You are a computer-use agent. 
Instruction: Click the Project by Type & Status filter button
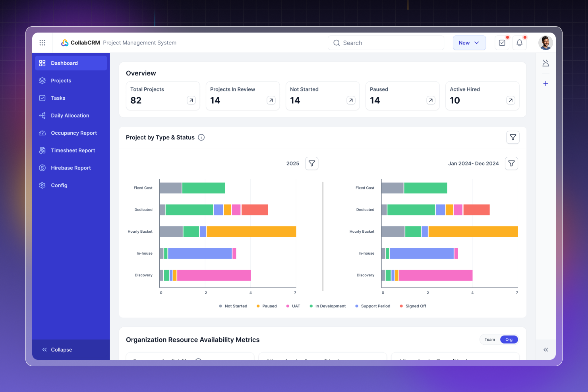coord(513,137)
